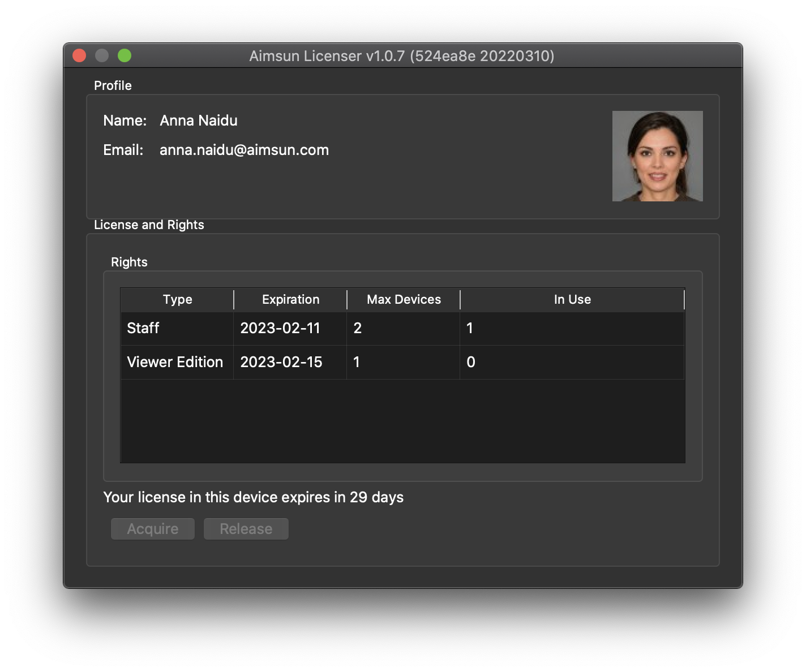Select the Staff license row
This screenshot has height=672, width=806.
click(x=402, y=328)
